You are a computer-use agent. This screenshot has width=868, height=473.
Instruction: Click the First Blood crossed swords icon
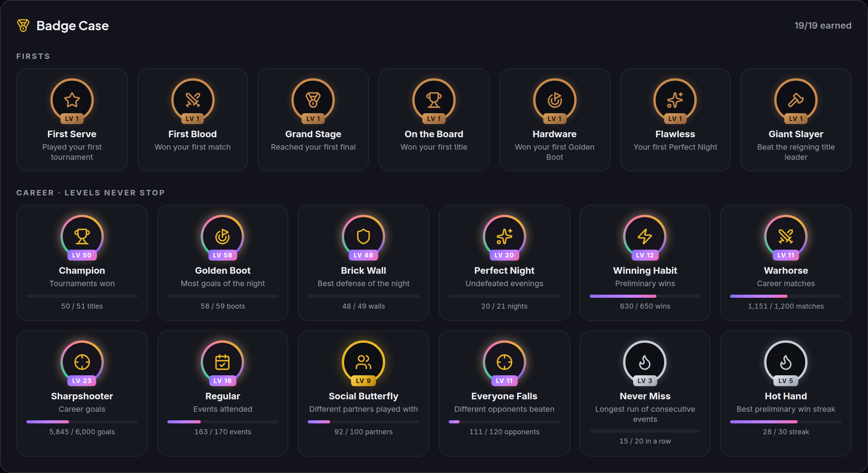193,100
